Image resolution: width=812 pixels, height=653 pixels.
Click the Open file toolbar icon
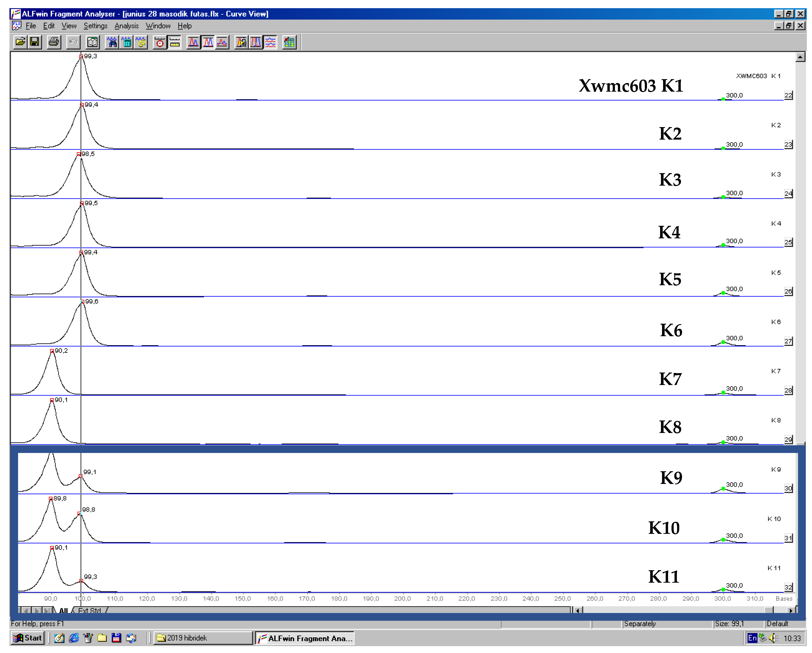click(x=20, y=42)
